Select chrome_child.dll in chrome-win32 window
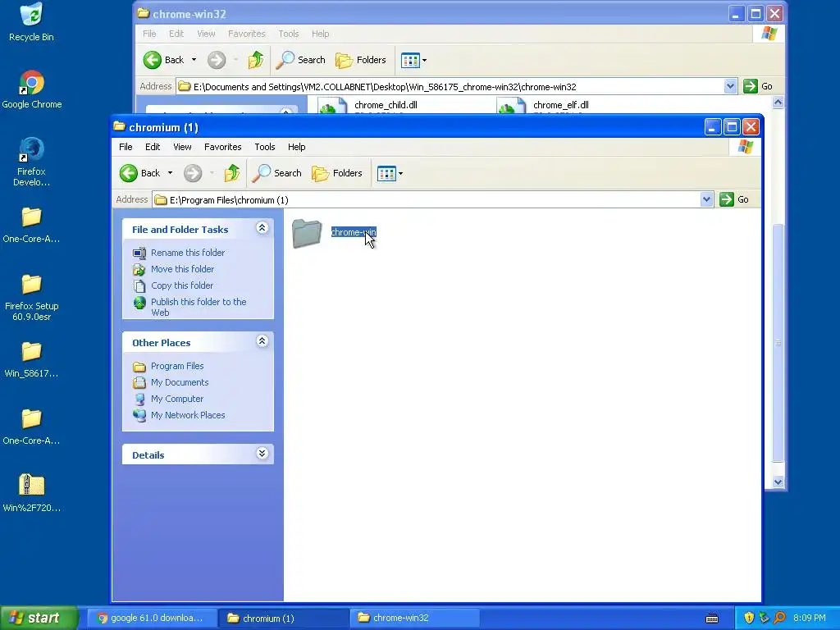Viewport: 840px width, 630px height. point(386,105)
